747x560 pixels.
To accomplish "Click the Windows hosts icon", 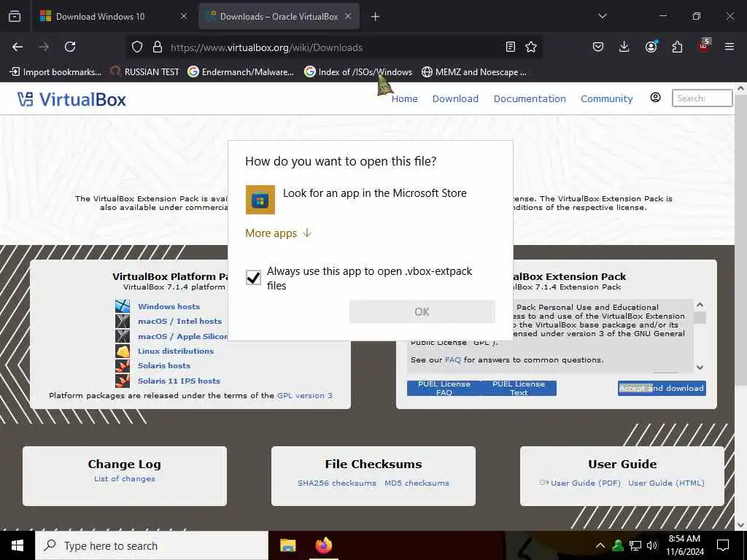I will pyautogui.click(x=123, y=306).
